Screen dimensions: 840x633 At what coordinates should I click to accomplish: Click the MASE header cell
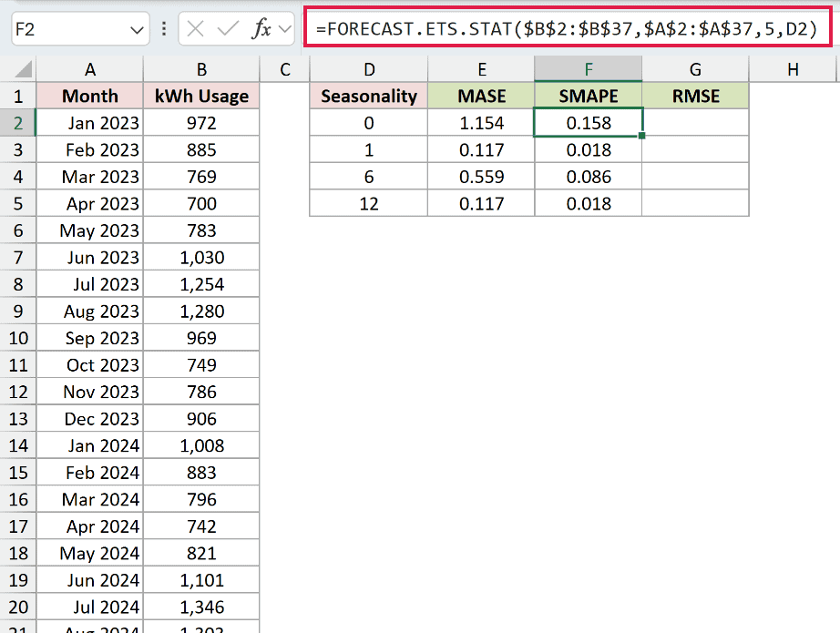coord(481,97)
